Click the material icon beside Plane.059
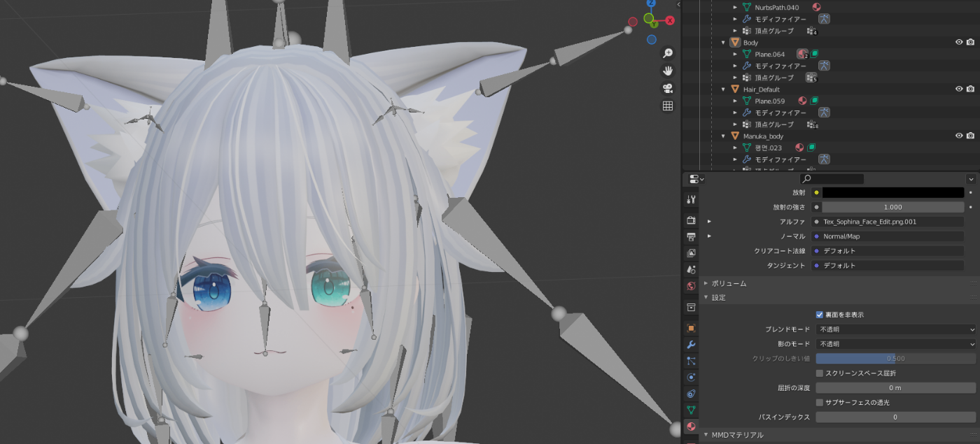Image resolution: width=980 pixels, height=444 pixels. coord(802,101)
